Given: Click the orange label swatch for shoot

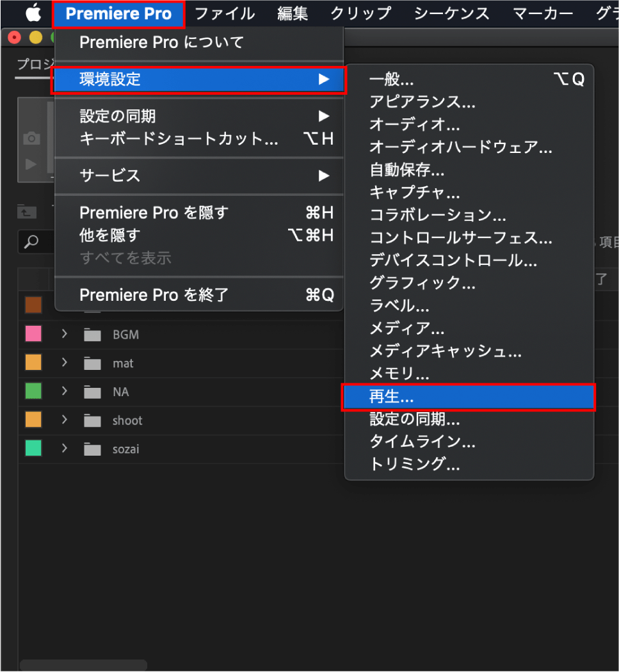Looking at the screenshot, I should pos(33,420).
